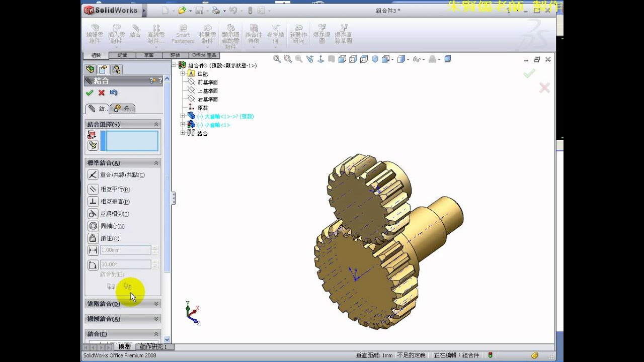Open the Office 產品 ribbon tab
Screen dimensions: 644x362
pyautogui.click(x=204, y=55)
